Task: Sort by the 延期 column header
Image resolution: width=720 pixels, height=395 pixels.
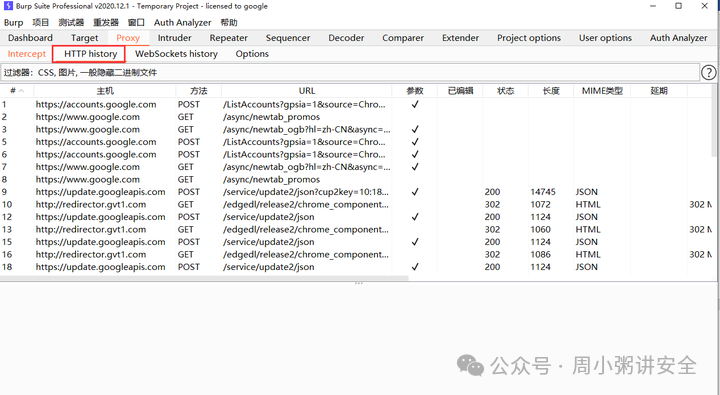Action: click(x=659, y=91)
